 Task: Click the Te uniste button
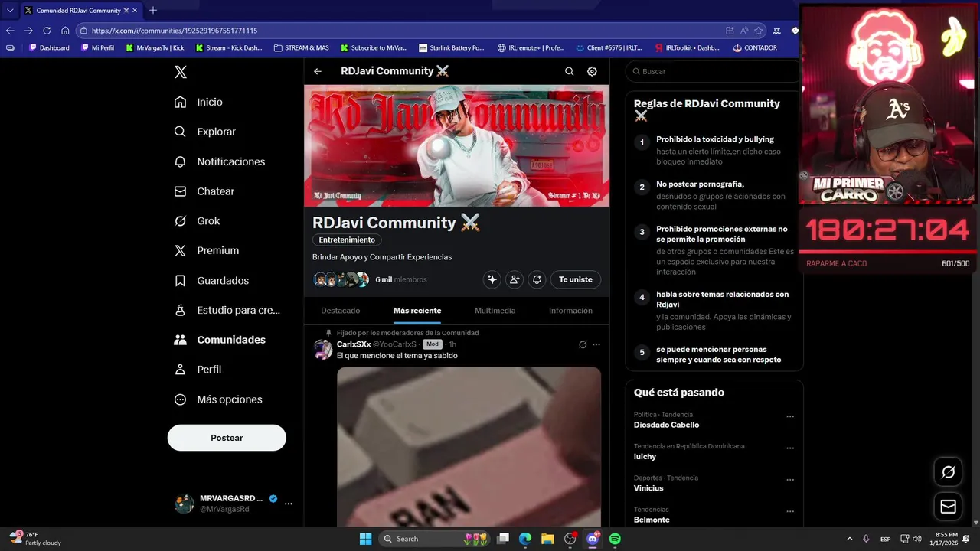tap(576, 279)
